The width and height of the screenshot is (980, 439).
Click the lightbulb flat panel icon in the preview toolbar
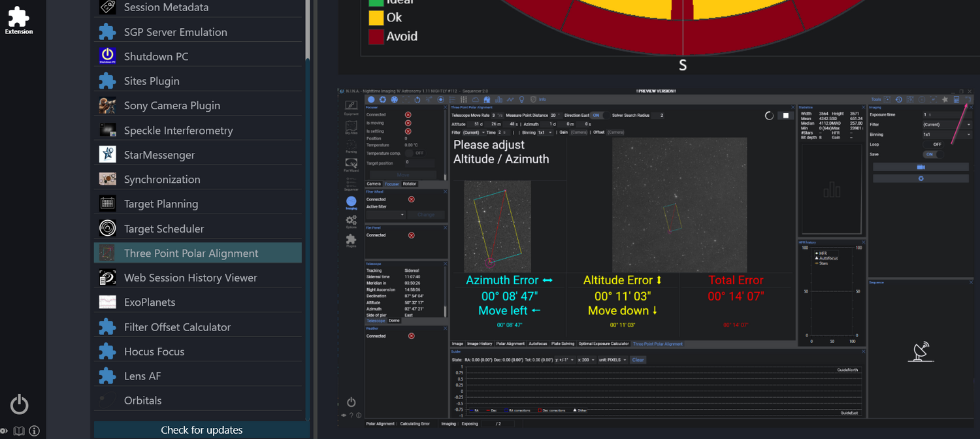pos(522,99)
